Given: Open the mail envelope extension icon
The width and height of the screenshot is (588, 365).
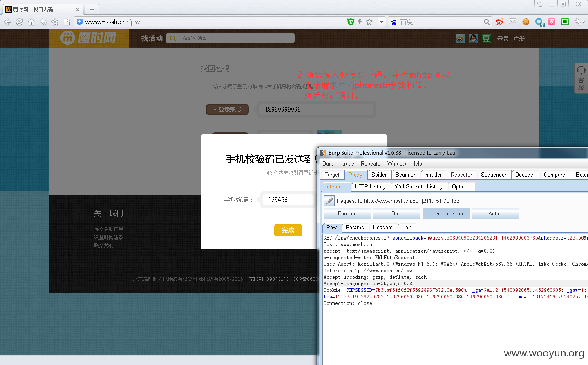Looking at the screenshot, I should 513,22.
